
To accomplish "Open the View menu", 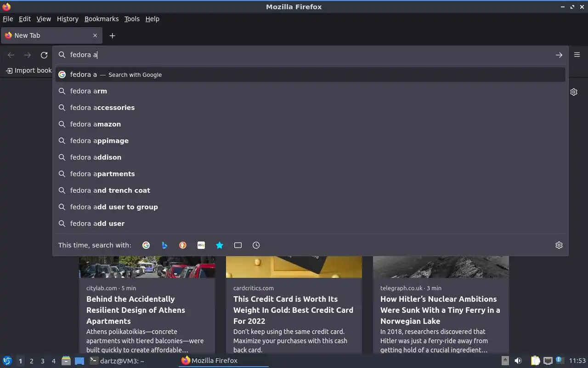I will [44, 19].
